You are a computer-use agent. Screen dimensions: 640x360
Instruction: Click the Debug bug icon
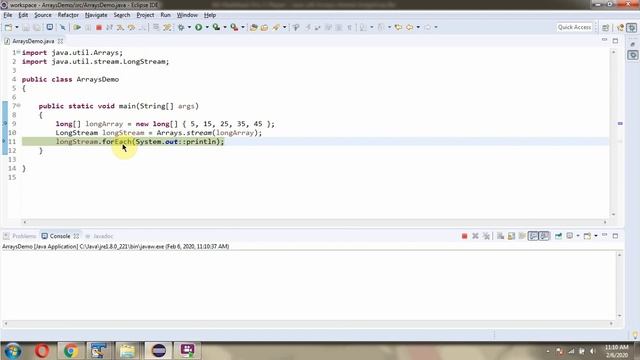click(181, 27)
